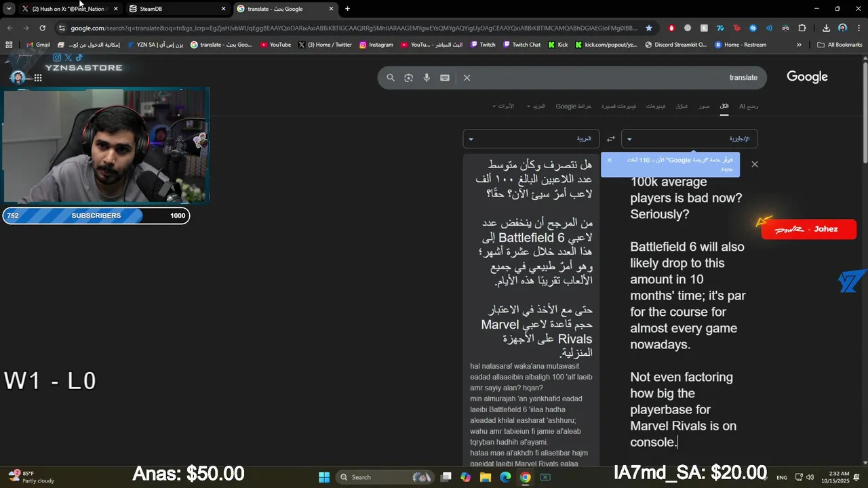The height and width of the screenshot is (488, 868).
Task: Open Microsoft Edge from the taskbar
Action: pyautogui.click(x=505, y=477)
